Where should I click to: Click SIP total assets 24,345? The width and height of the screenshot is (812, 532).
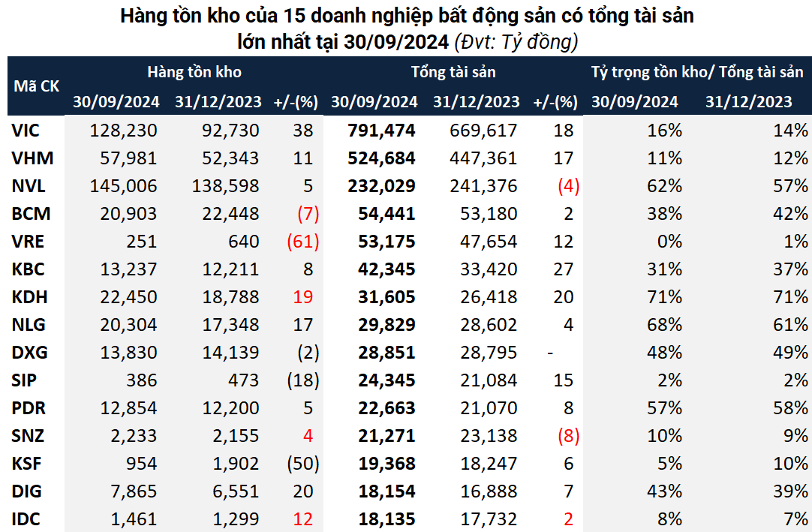coord(386,380)
